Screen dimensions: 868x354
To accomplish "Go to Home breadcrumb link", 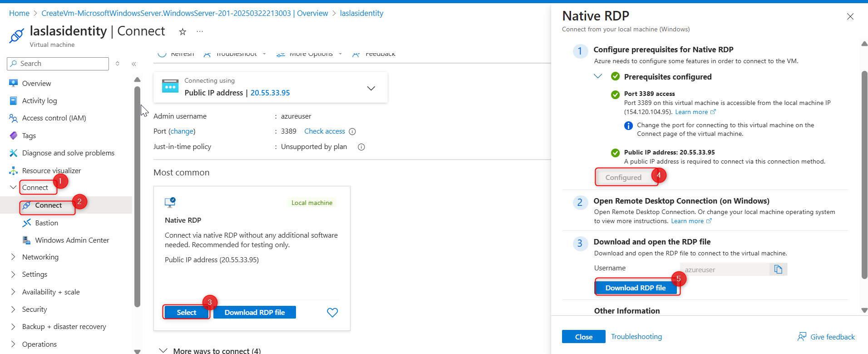I will coord(19,13).
